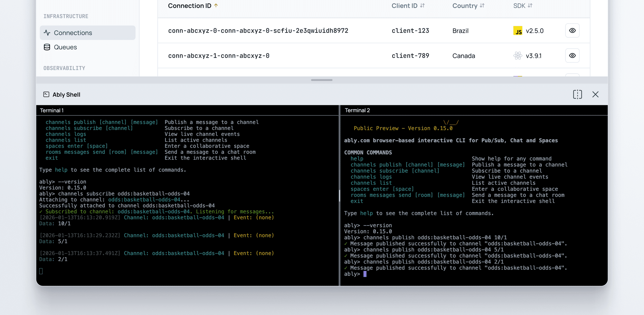
Task: Focus the ably> prompt in Terminal 2
Action: (x=365, y=274)
